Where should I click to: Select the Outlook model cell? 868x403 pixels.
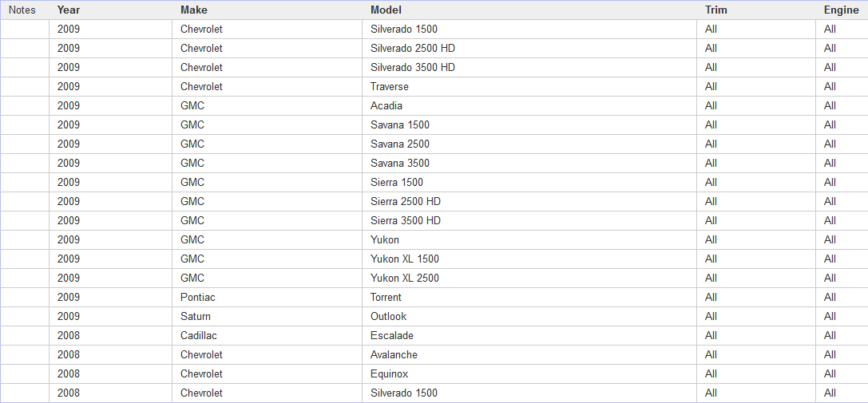click(529, 317)
